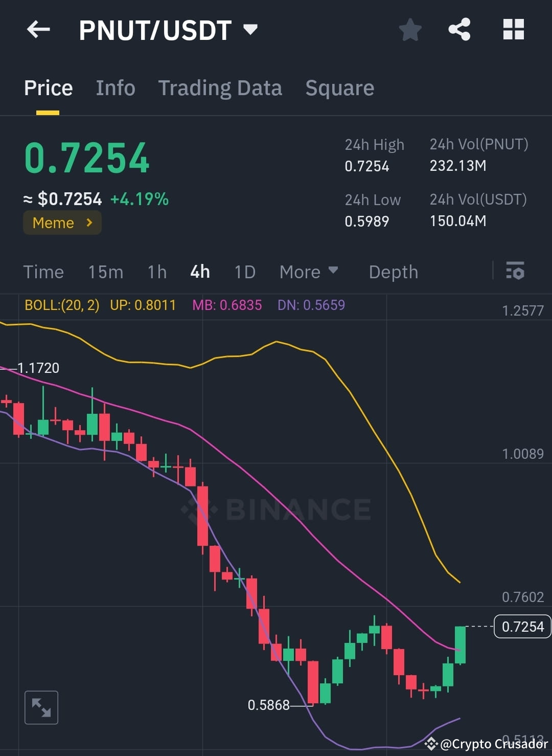Screen dimensions: 552x756
Task: Open the Trading Data tab
Action: coord(220,87)
